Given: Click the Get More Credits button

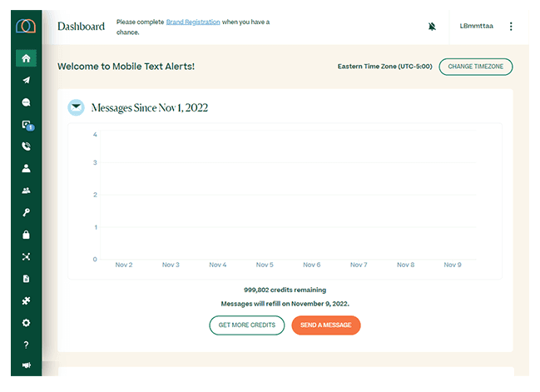Looking at the screenshot, I should pyautogui.click(x=246, y=325).
